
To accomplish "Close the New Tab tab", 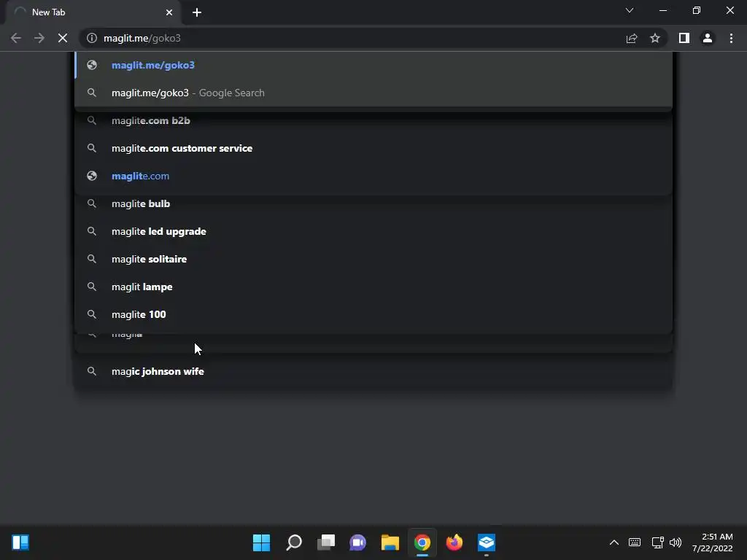I will 169,12.
